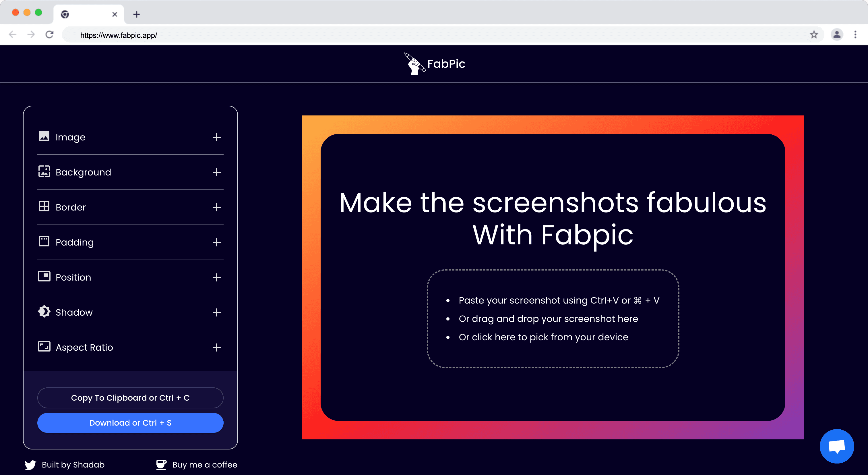Click the Download or Ctrl + S button
868x475 pixels.
point(130,423)
